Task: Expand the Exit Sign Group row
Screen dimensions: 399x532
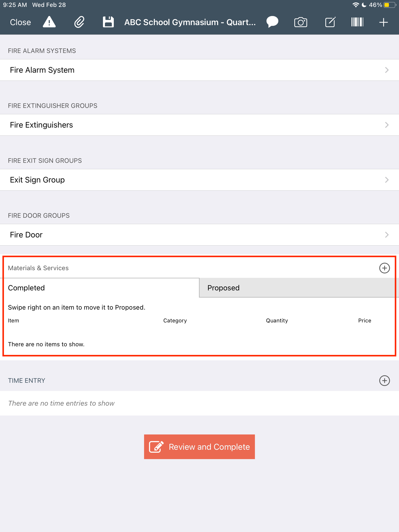Action: tap(199, 180)
